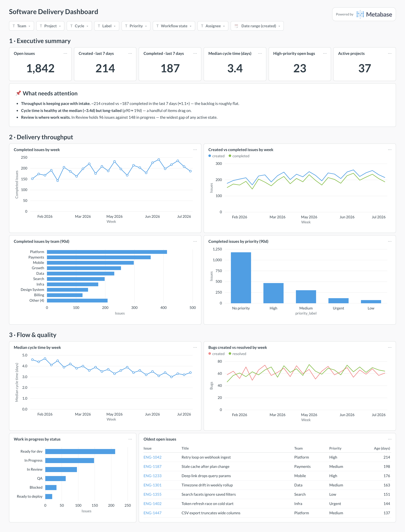The height and width of the screenshot is (532, 405).
Task: Open issue link ENG-1447
Action: (152, 513)
